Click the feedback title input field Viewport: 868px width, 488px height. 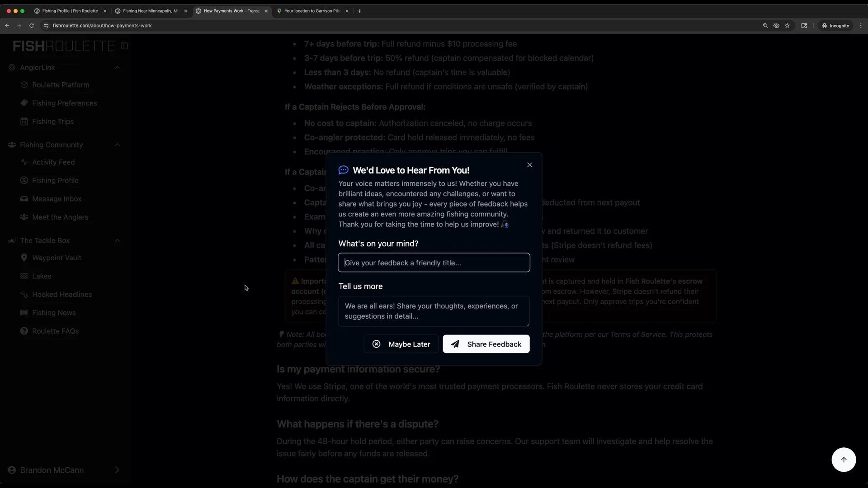(433, 263)
